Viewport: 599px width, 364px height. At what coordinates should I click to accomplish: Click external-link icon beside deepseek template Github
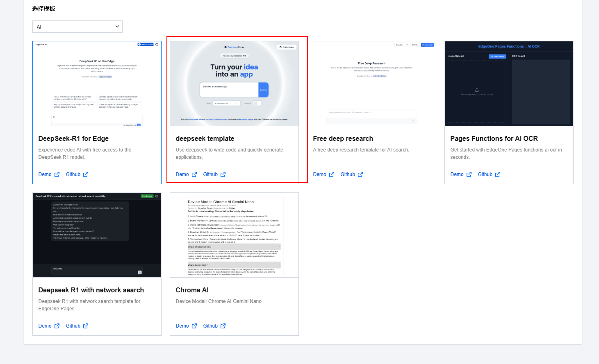click(223, 174)
